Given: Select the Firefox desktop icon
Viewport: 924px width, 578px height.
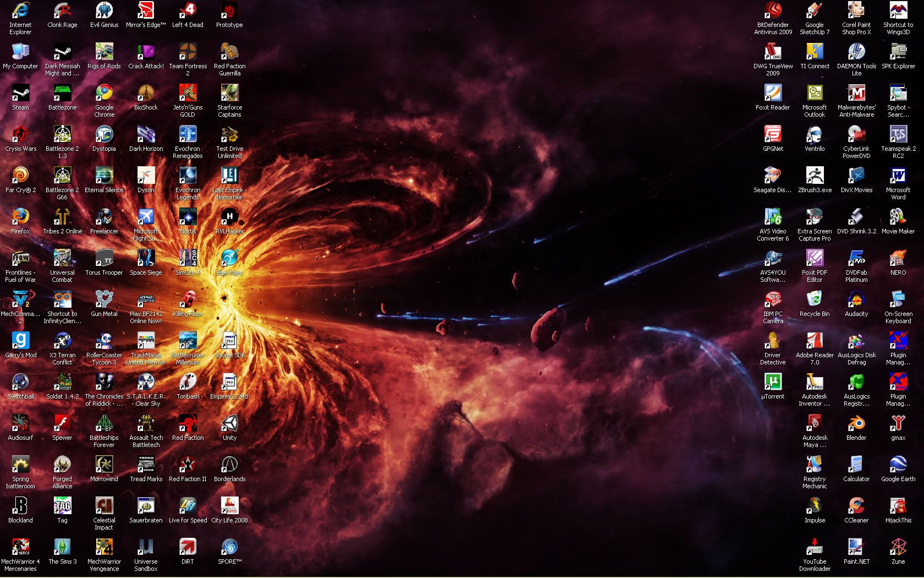Looking at the screenshot, I should click(x=20, y=217).
